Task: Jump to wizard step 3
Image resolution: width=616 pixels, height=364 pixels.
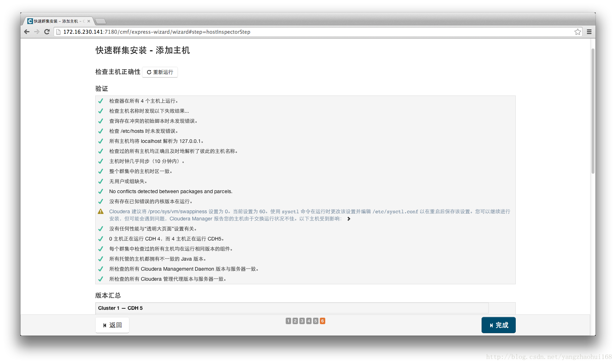Action: point(302,321)
